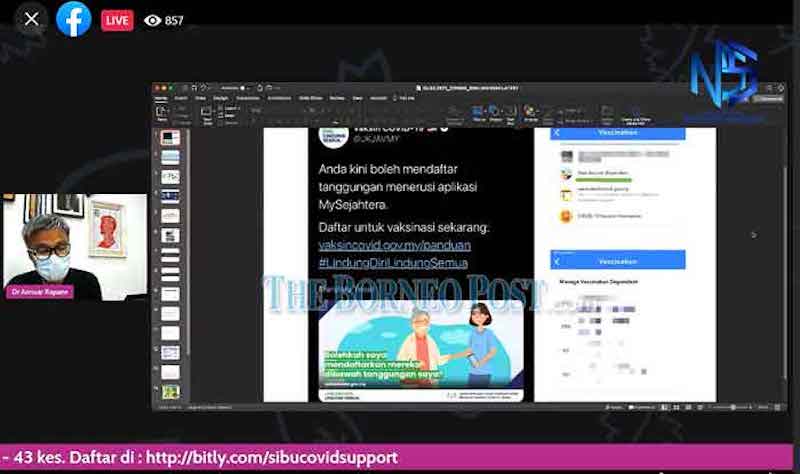Open the Review ribbon tab
800x474 pixels.
(x=336, y=98)
